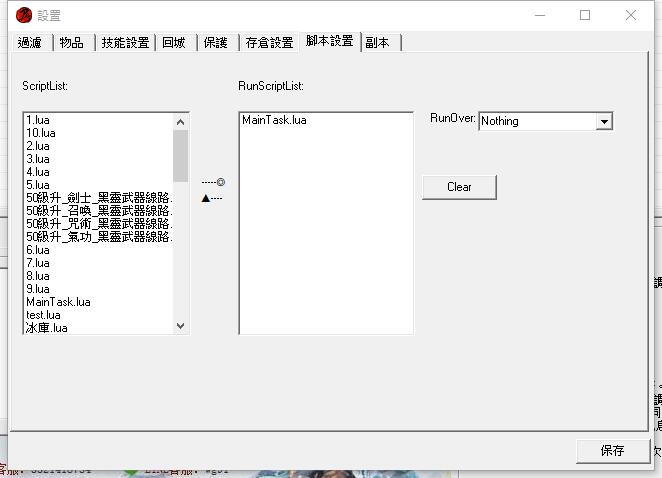The width and height of the screenshot is (662, 478).
Task: Choose 10.lua from the ScriptList
Action: coord(41,133)
